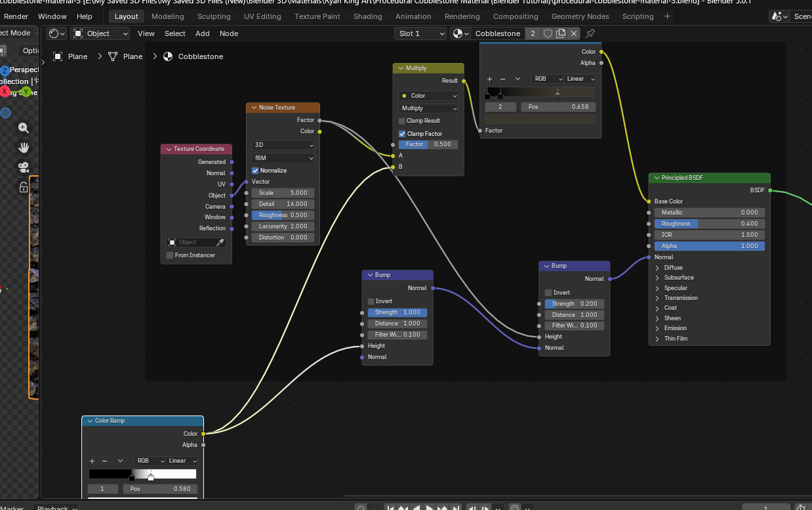Toggle camera view with the camera icon
812x510 pixels.
[24, 167]
